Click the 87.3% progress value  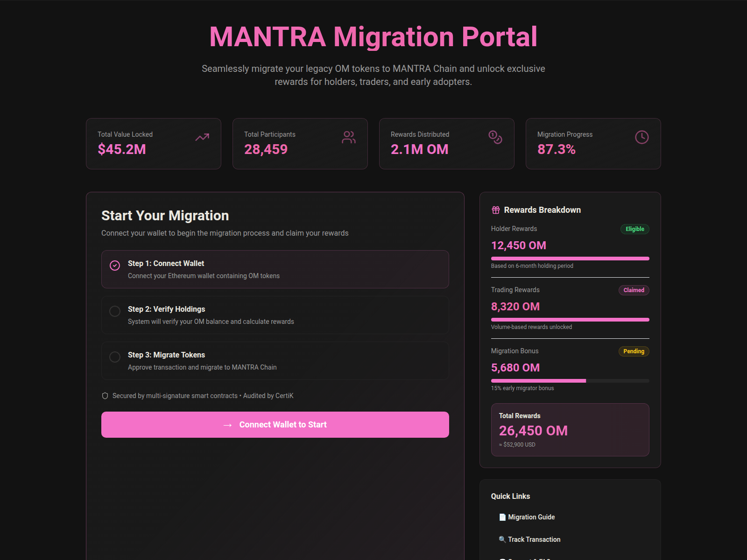point(556,149)
